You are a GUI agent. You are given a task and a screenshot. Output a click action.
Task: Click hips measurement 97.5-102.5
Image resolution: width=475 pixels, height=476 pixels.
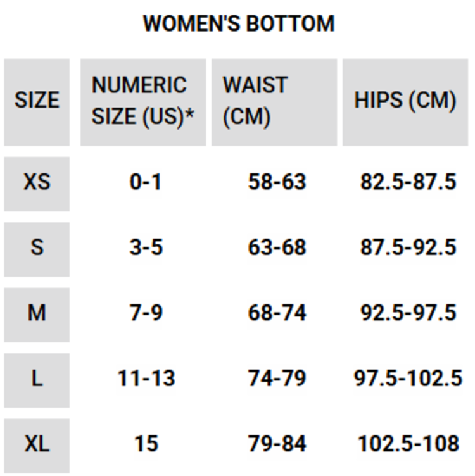point(408,379)
